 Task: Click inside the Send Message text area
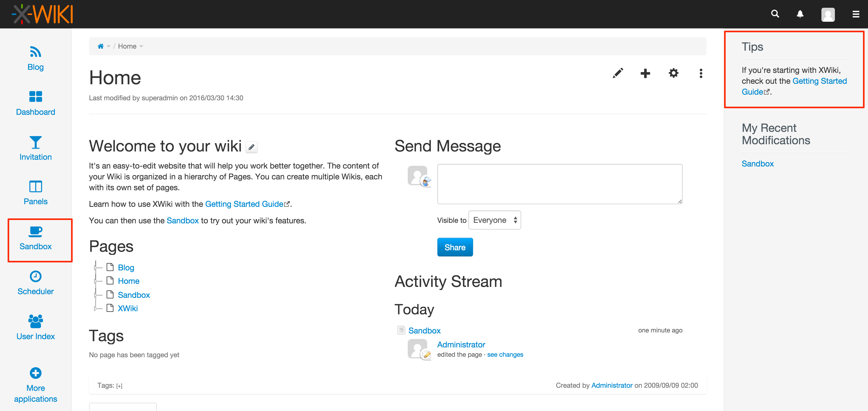[560, 184]
